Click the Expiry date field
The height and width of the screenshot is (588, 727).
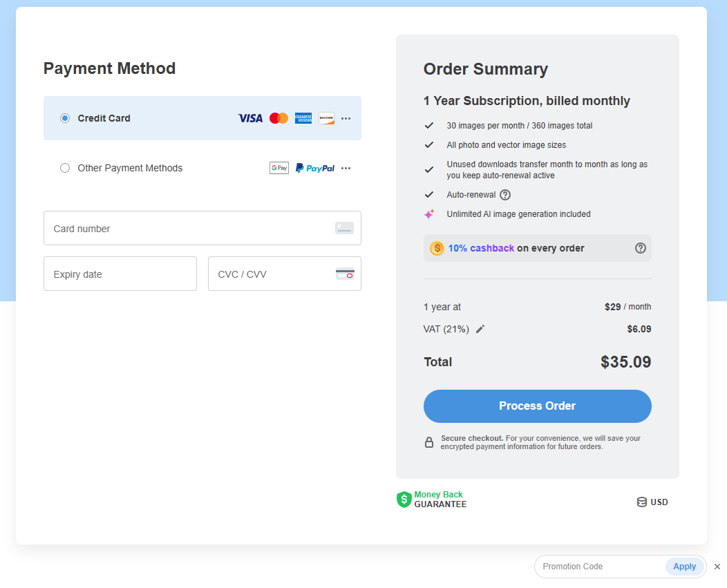[120, 274]
